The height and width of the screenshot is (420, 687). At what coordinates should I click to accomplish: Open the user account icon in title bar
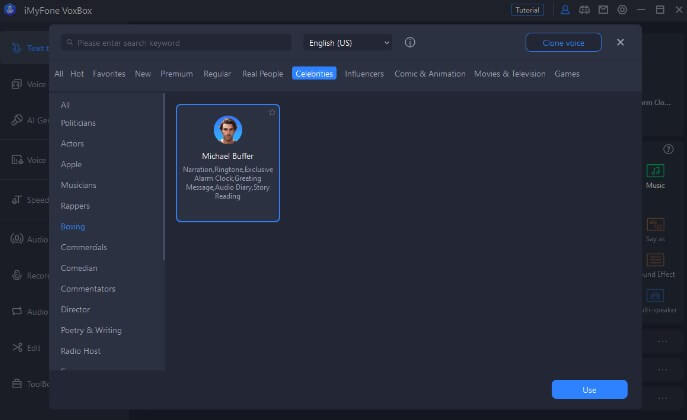[565, 10]
